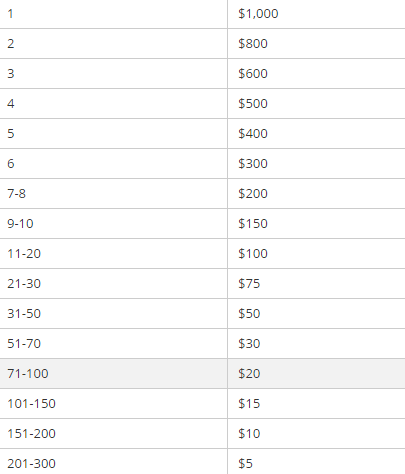Viewport: 405px width, 474px height.
Task: Select the highlighted 71-100 rank row
Action: point(202,374)
